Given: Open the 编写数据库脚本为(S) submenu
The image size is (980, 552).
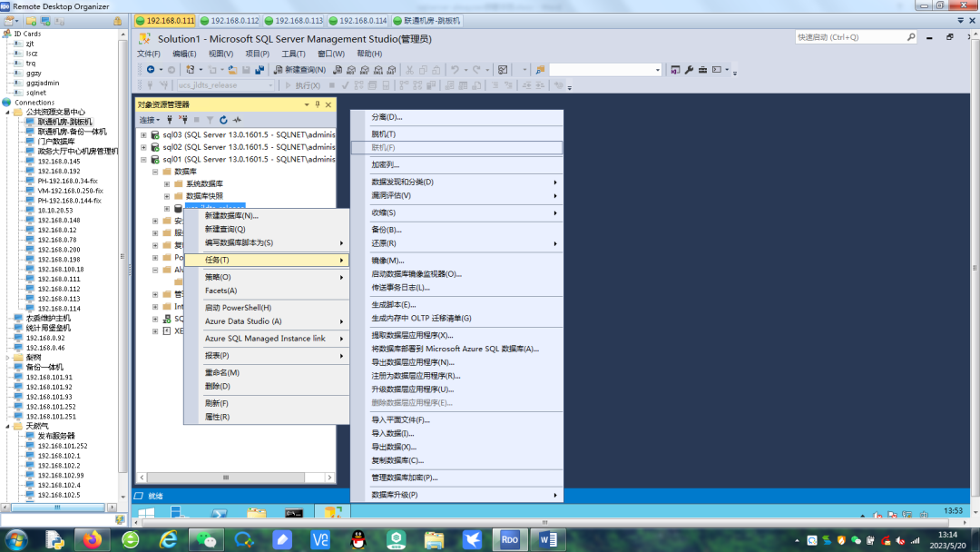Looking at the screenshot, I should pyautogui.click(x=266, y=242).
